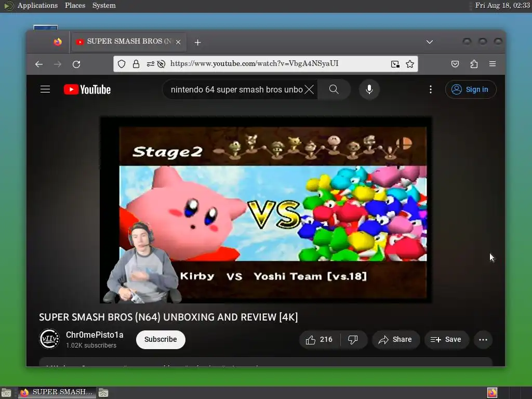This screenshot has height=399, width=532.
Task: Click the browser forward arrow
Action: click(x=58, y=64)
